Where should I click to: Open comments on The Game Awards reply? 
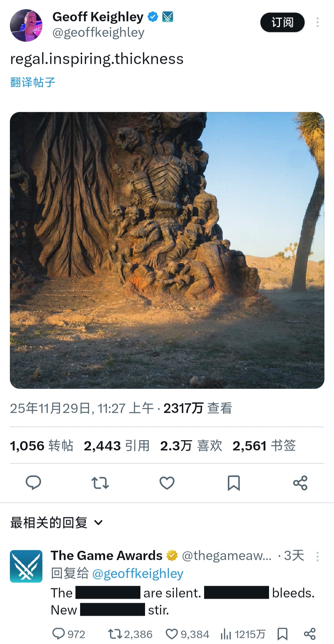tap(68, 634)
